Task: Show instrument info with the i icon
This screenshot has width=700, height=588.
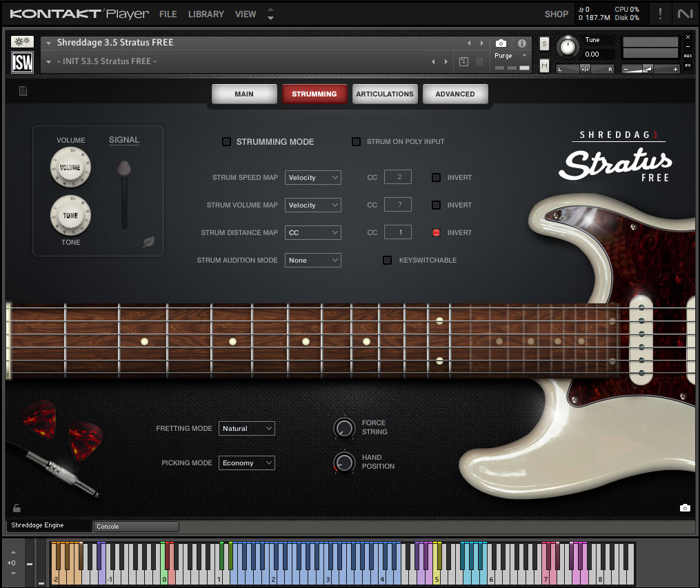Action: coord(522,43)
